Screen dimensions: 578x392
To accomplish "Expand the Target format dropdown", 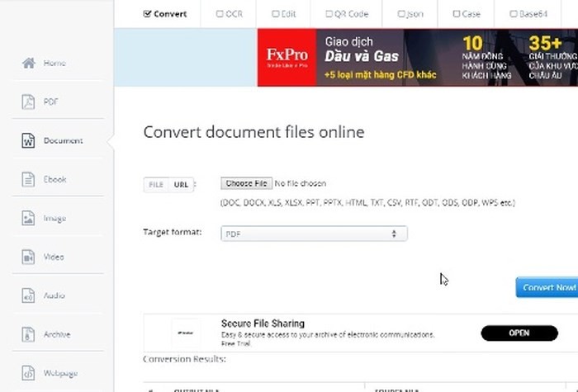I will 314,234.
